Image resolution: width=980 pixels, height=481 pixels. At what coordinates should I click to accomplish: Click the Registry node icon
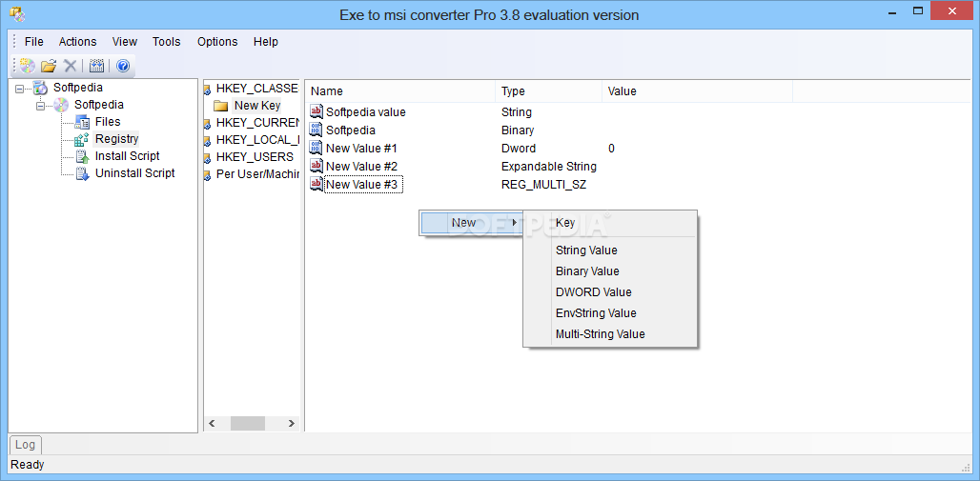[82, 139]
